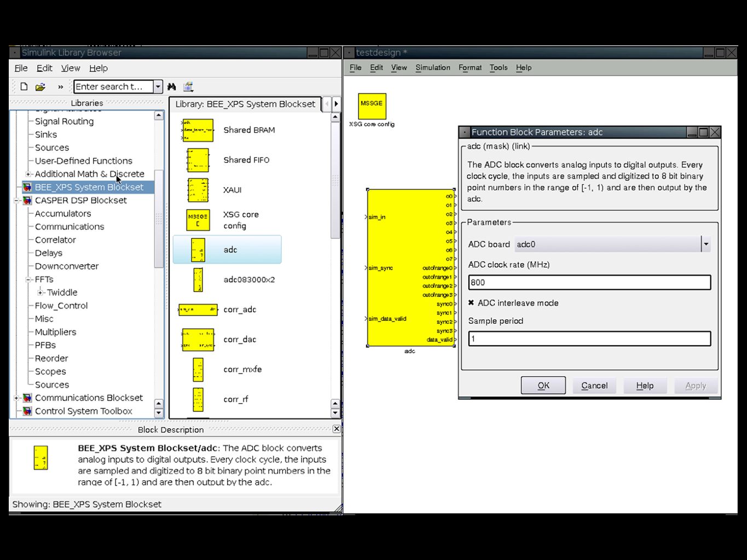Click the CASPER DSP Blockset library icon in tree
The image size is (747, 560).
[x=27, y=200]
